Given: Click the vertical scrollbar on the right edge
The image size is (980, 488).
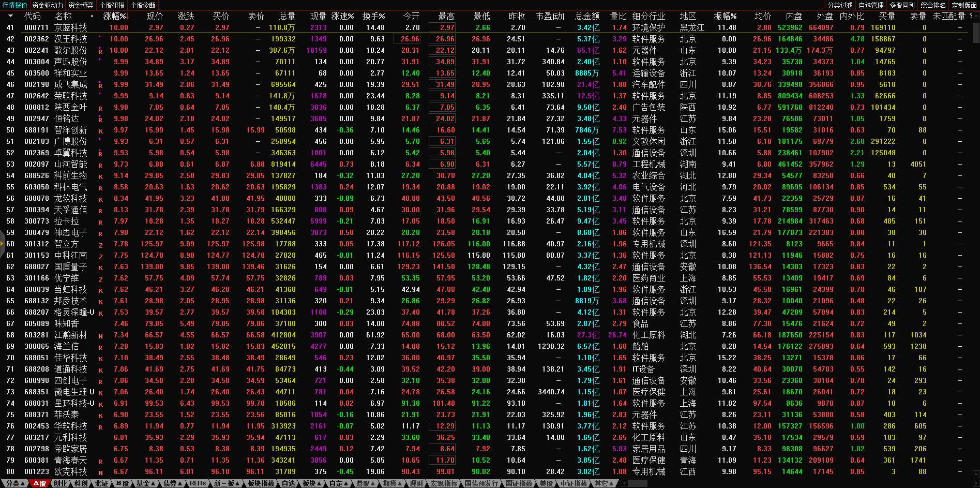Looking at the screenshot, I should [975, 34].
